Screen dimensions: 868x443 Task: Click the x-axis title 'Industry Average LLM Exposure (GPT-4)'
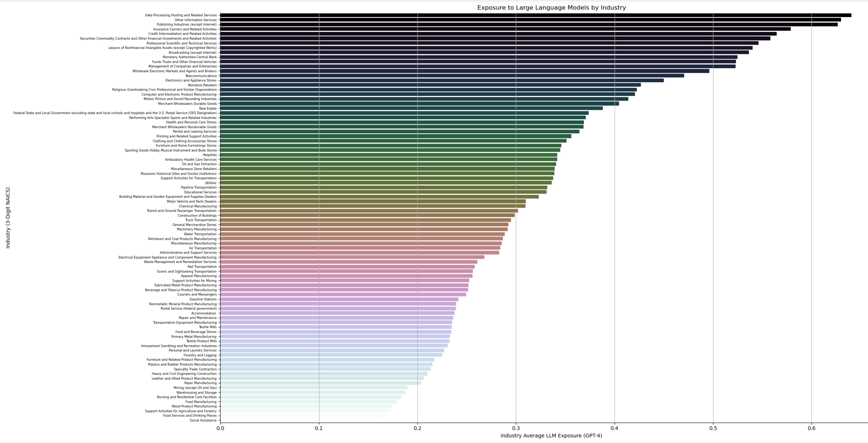coord(551,436)
